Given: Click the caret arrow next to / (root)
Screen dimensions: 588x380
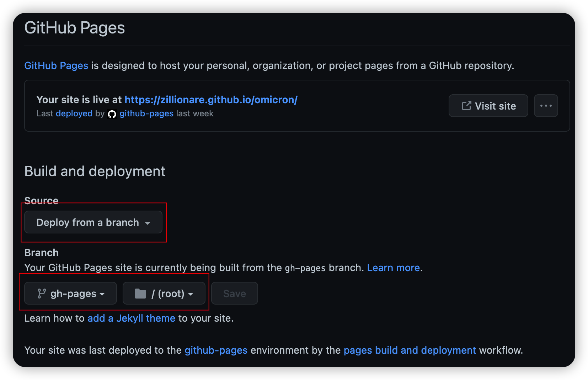Looking at the screenshot, I should click(191, 294).
